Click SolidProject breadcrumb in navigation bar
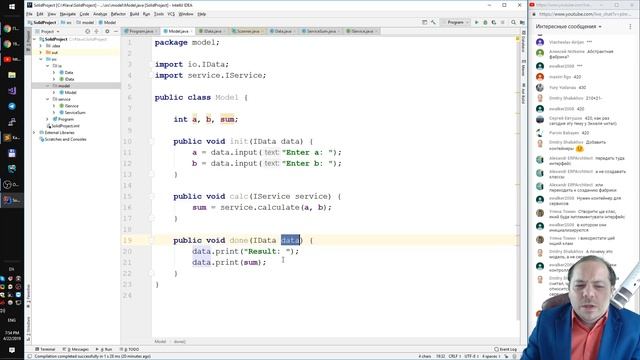640x360 pixels. [42, 22]
